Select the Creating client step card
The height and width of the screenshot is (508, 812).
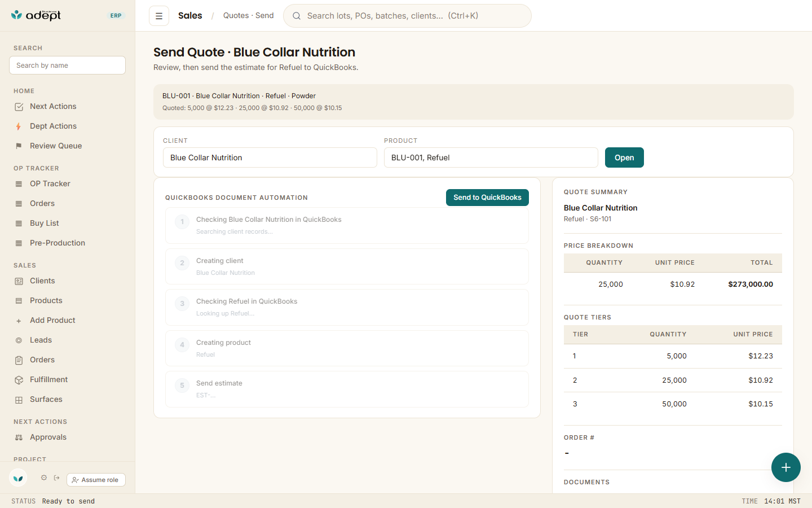347,266
